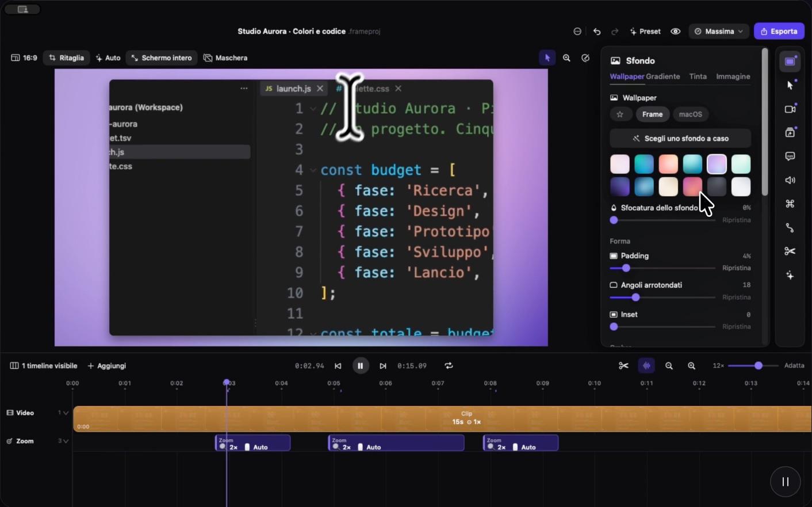Click the timeline split scissors icon
812x507 pixels.
[x=623, y=366]
